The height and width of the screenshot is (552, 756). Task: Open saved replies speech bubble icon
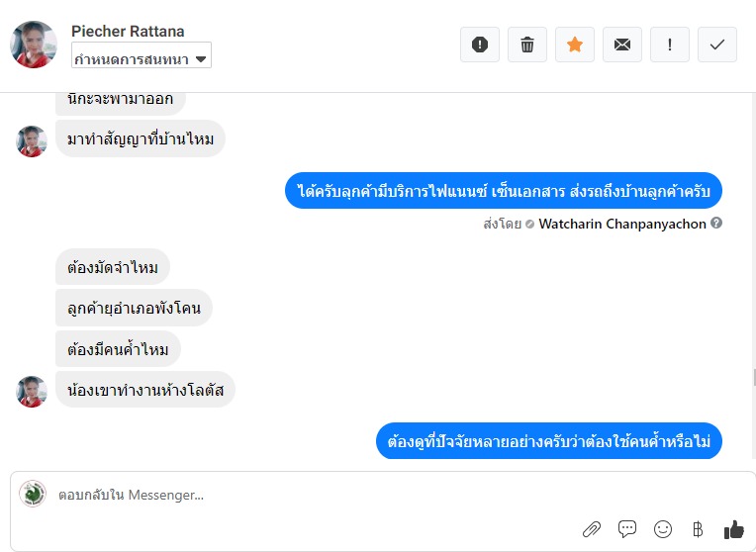627,529
